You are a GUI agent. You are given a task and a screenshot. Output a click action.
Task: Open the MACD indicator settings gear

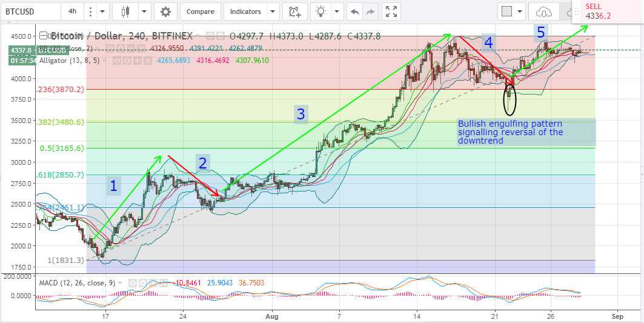tap(143, 283)
